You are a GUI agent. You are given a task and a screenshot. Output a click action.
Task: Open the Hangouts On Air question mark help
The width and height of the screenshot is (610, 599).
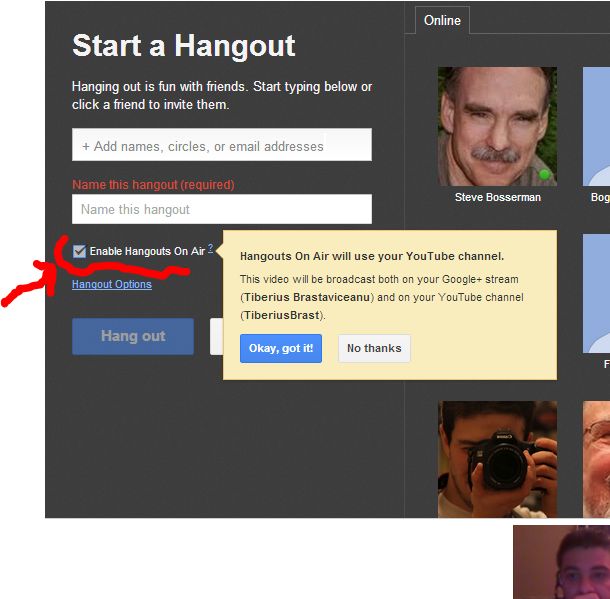pyautogui.click(x=210, y=248)
